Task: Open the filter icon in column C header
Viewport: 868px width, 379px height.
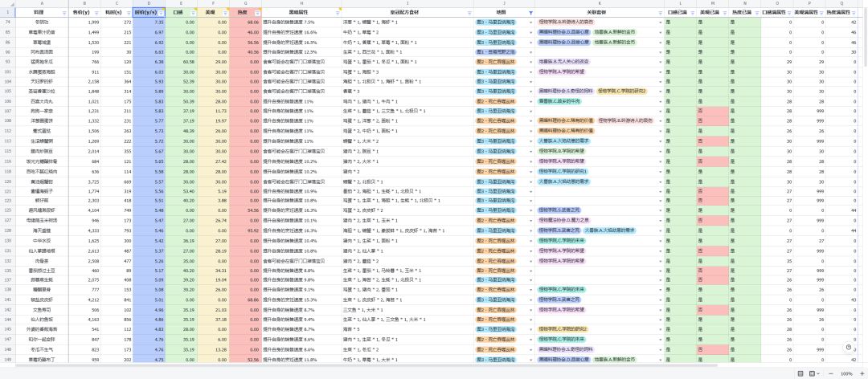Action: click(x=129, y=12)
